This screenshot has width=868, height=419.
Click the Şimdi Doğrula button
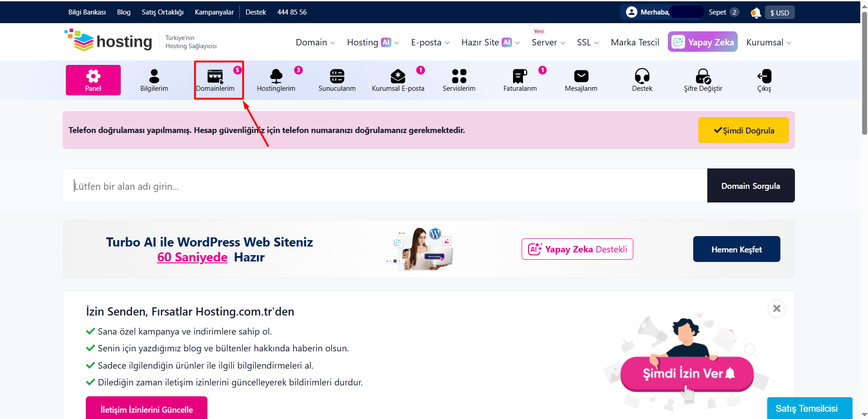(x=743, y=130)
